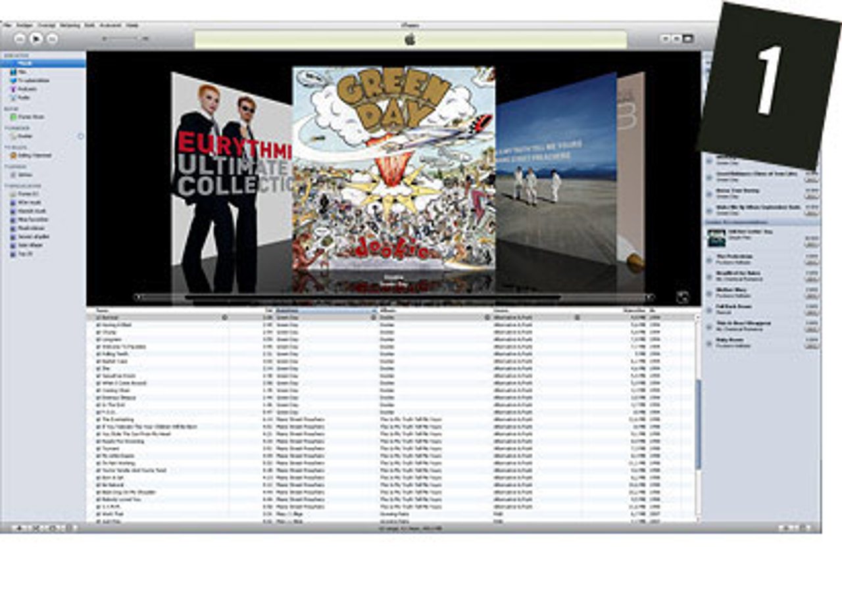Toggle repeat in the bottom bar
The height and width of the screenshot is (616, 842).
53,528
